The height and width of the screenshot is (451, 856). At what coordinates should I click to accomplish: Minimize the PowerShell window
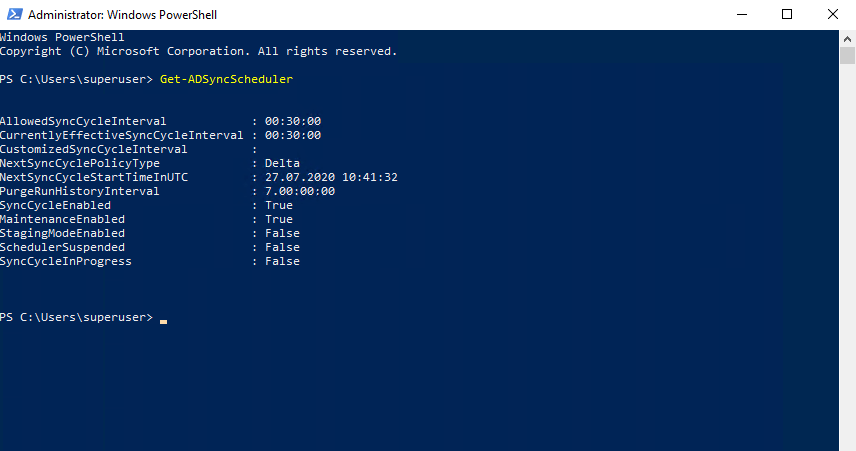[741, 15]
